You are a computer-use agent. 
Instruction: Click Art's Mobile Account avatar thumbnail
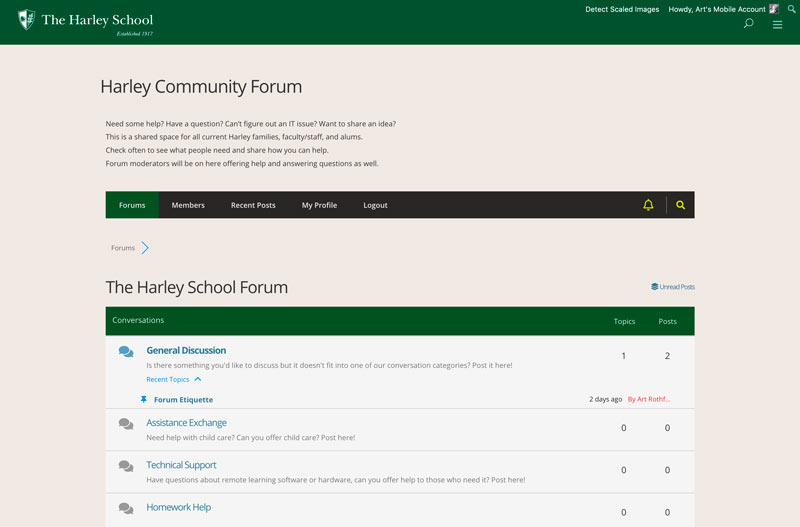pos(774,9)
